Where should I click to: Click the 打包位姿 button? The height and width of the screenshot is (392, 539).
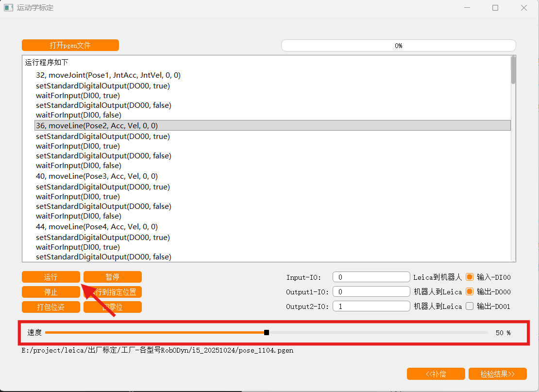point(51,307)
